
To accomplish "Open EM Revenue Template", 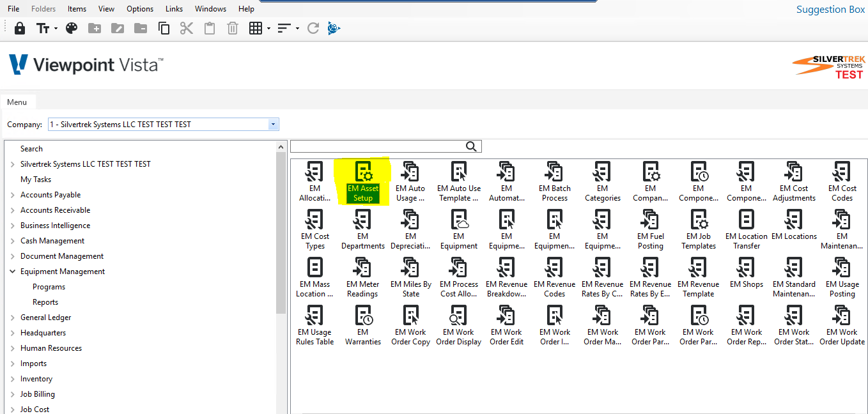I will (699, 278).
